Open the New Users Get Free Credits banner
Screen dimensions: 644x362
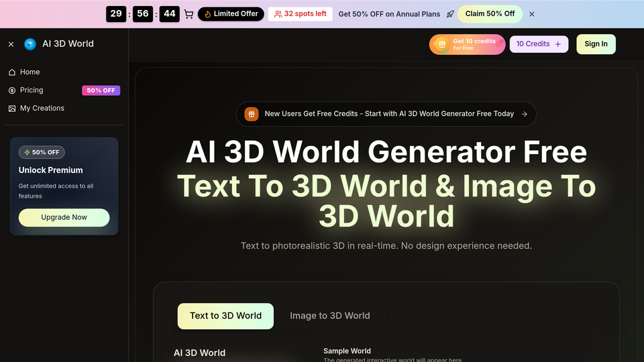[386, 114]
